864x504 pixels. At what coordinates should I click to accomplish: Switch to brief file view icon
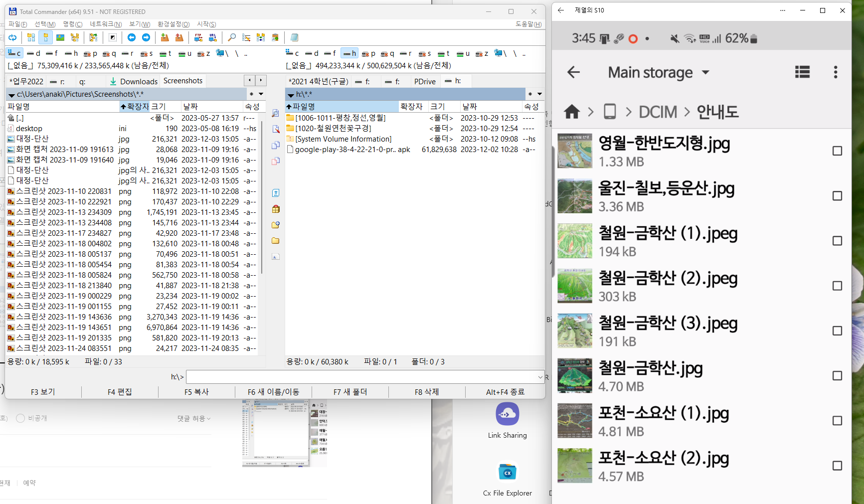tap(31, 37)
